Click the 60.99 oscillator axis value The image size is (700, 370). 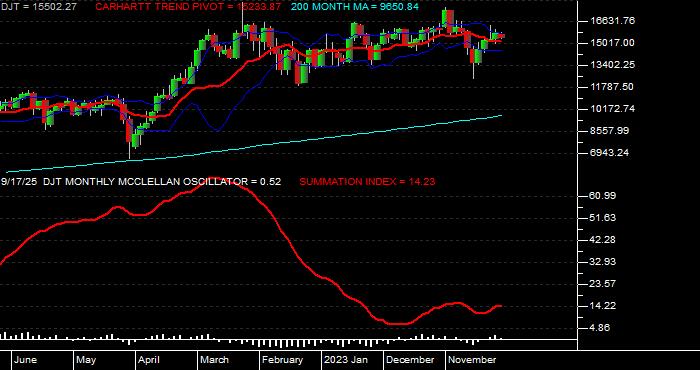click(603, 196)
